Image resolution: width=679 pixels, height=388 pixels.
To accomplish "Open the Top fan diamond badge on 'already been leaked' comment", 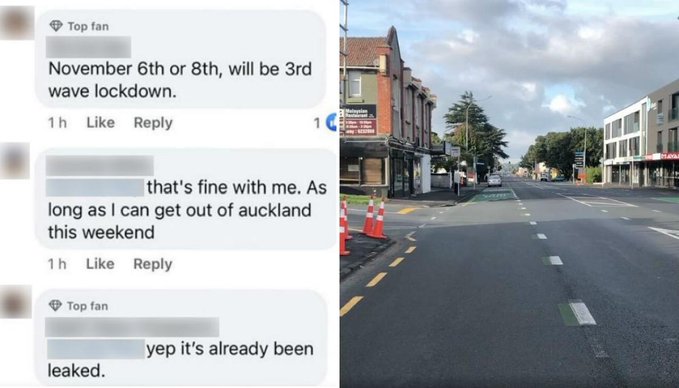I will tap(55, 306).
